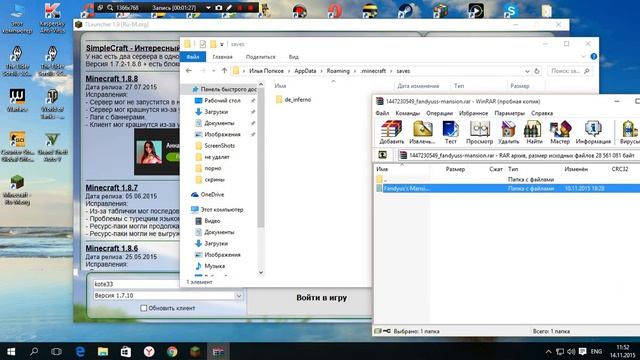
Task: Click WinRAR Add (Добавить) toolbar icon
Action: tap(391, 132)
